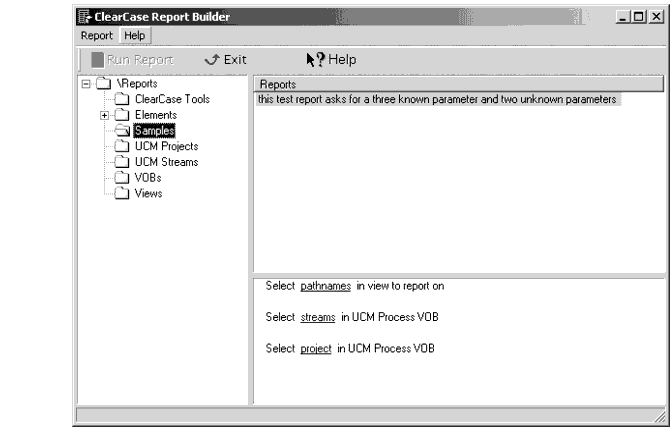This screenshot has height=436, width=672.
Task: Click the pathnames parameter link
Action: click(x=326, y=286)
